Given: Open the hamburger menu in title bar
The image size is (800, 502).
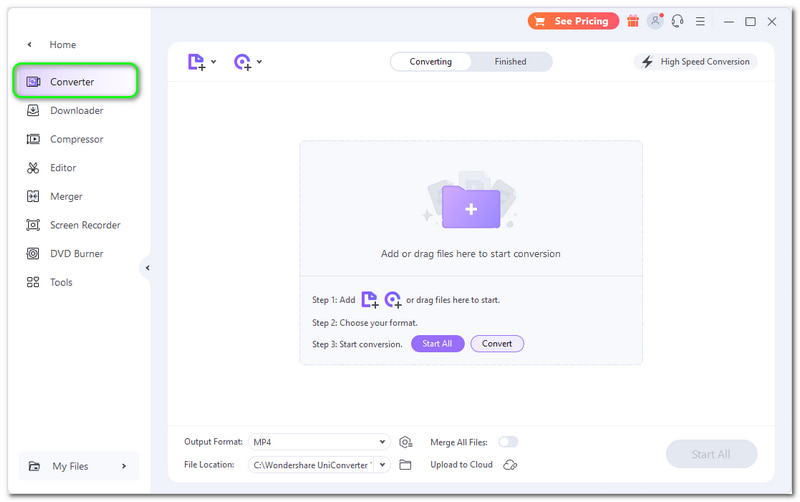Looking at the screenshot, I should pyautogui.click(x=700, y=21).
